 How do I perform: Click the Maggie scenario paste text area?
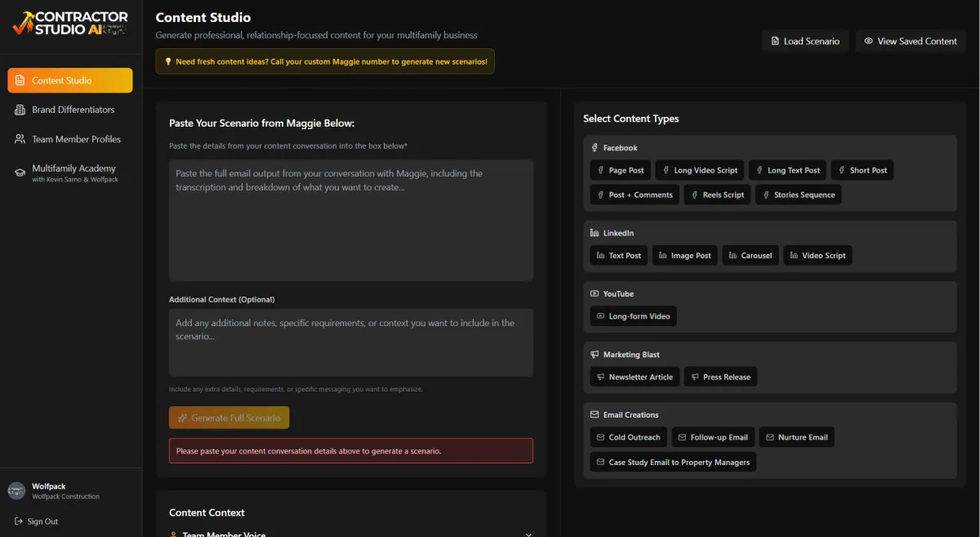coord(351,221)
